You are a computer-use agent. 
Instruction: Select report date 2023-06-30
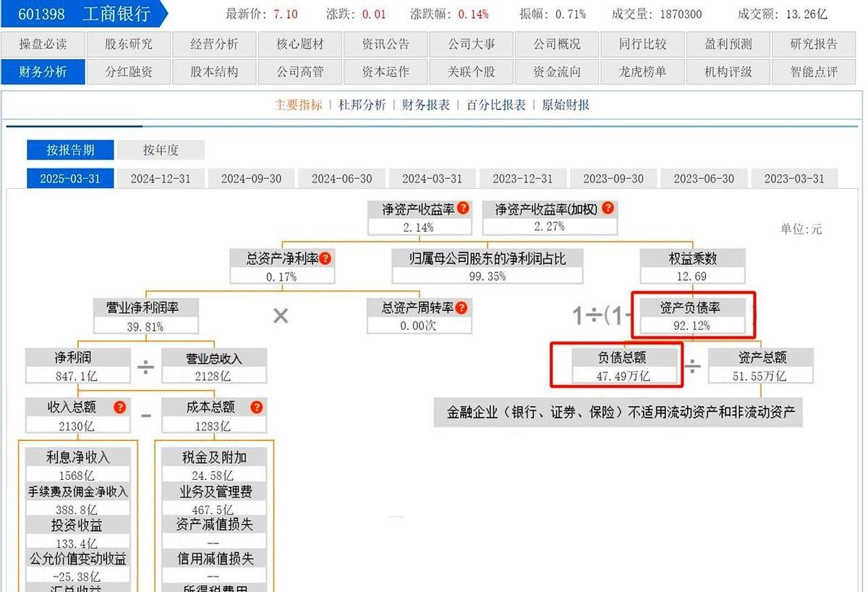click(704, 179)
